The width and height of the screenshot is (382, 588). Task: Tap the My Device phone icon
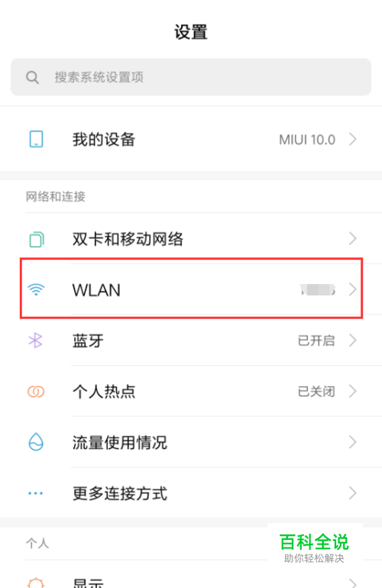pos(37,139)
